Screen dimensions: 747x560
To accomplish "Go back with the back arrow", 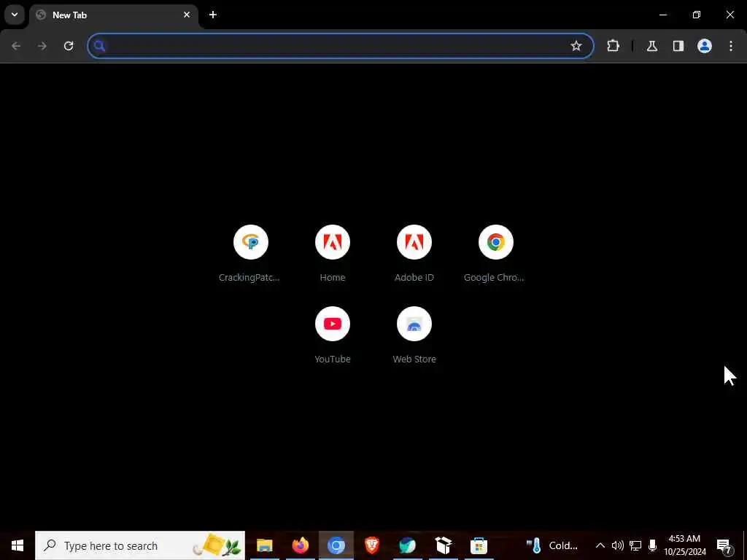I will (x=16, y=46).
